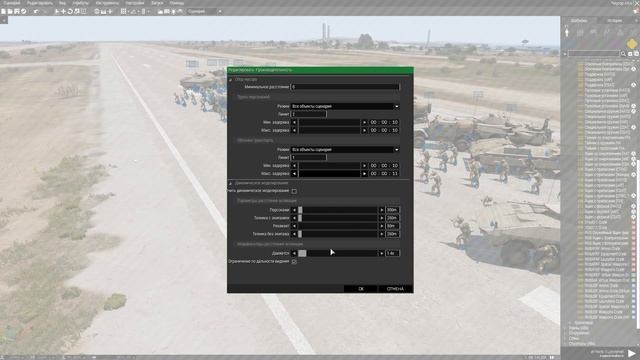Click the Движется multiplier slider handle

(x=302, y=253)
